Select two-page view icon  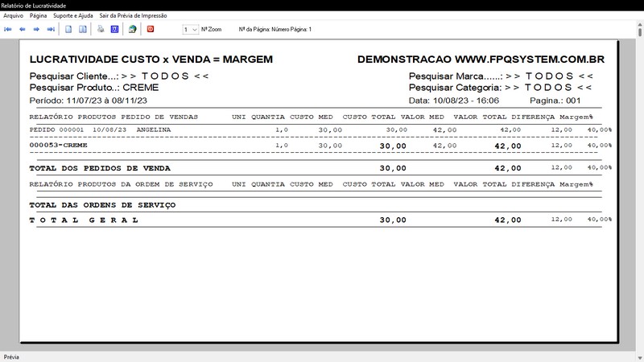tap(83, 29)
